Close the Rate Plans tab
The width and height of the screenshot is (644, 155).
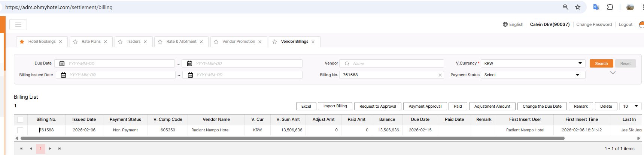[106, 42]
